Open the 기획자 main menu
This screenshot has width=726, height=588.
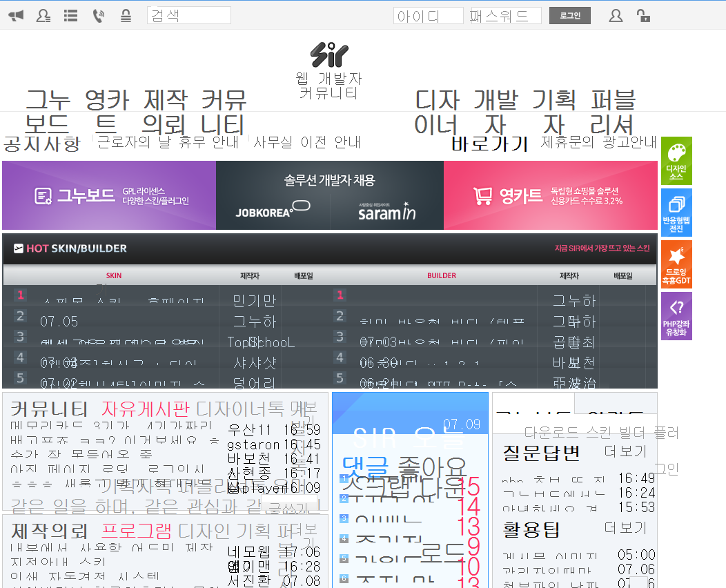(553, 112)
